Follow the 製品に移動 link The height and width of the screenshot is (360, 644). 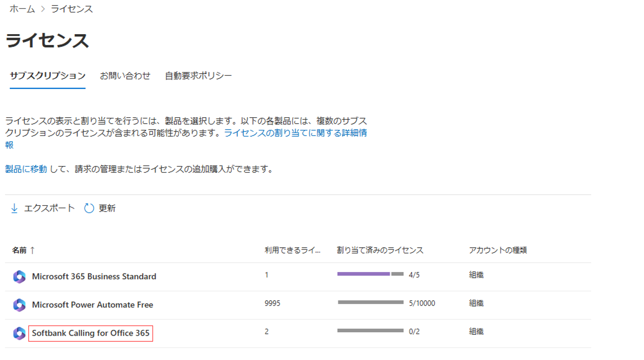[x=26, y=169]
